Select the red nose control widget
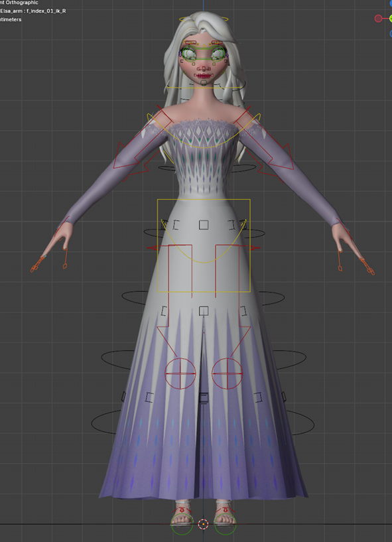This screenshot has height=542, width=392. click(x=204, y=69)
